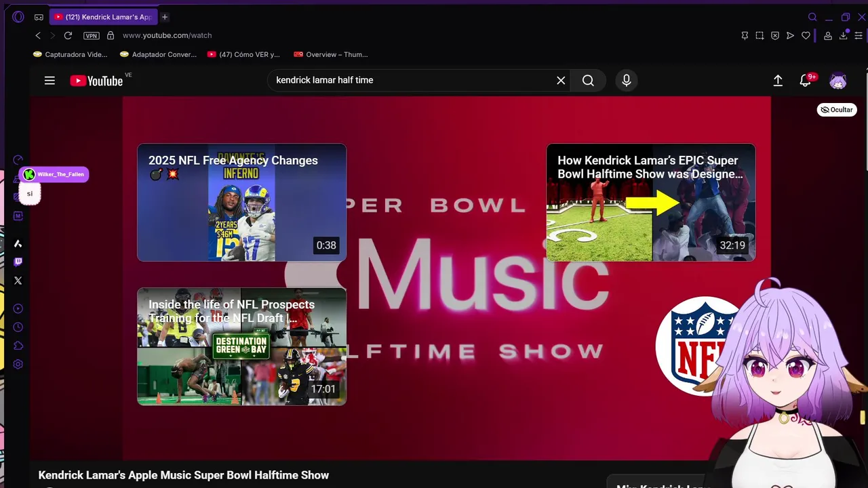The image size is (868, 488).
Task: Go forward with the forward arrow
Action: [x=52, y=35]
